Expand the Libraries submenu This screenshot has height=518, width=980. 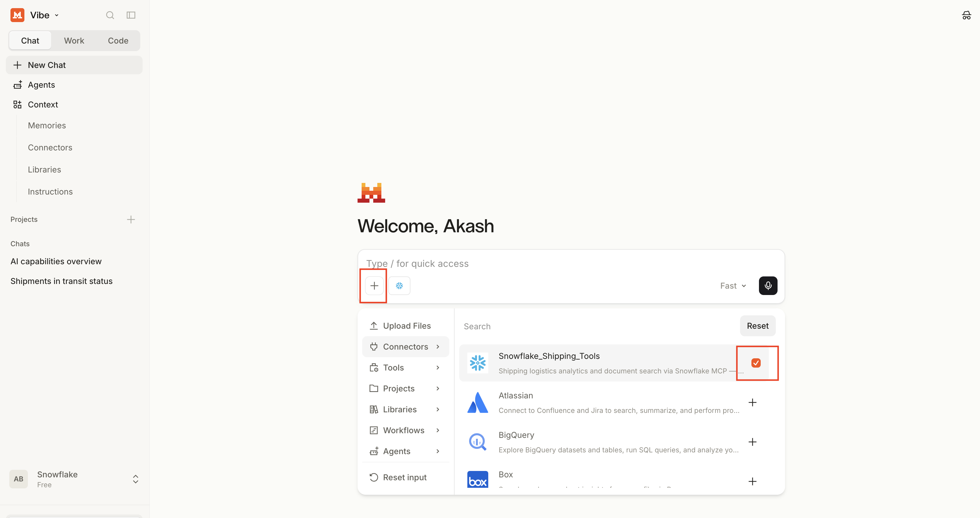pos(405,410)
